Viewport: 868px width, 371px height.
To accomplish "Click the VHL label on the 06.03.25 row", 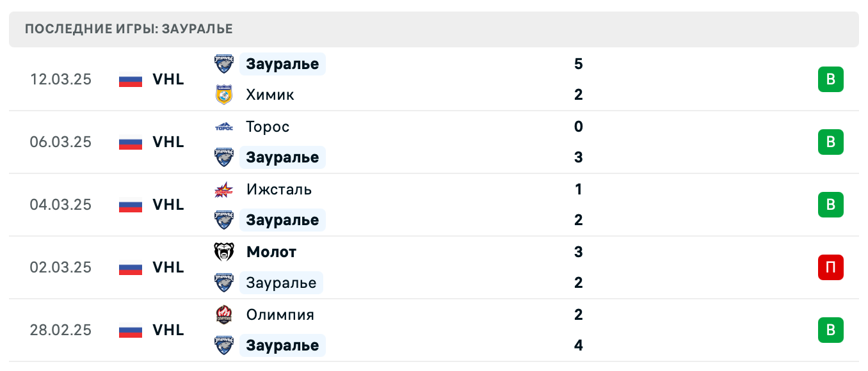I will coord(168,142).
